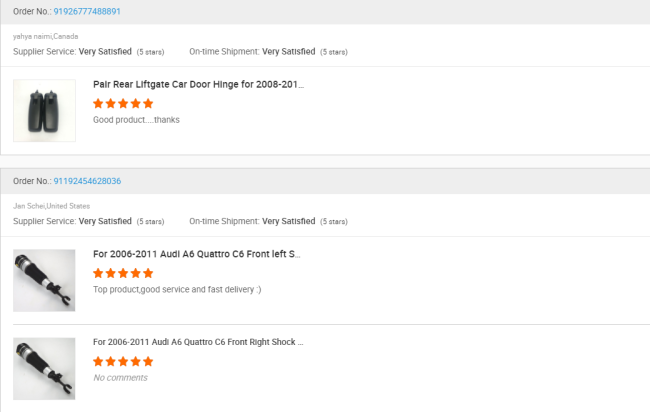Open order number 91926777488891 link

[x=87, y=12]
